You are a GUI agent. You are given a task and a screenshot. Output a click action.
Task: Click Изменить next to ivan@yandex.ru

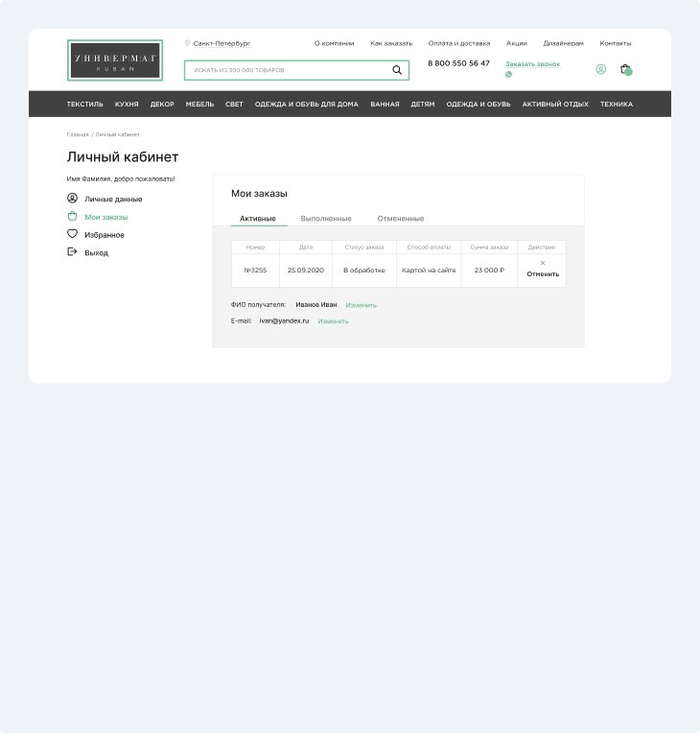coord(333,321)
